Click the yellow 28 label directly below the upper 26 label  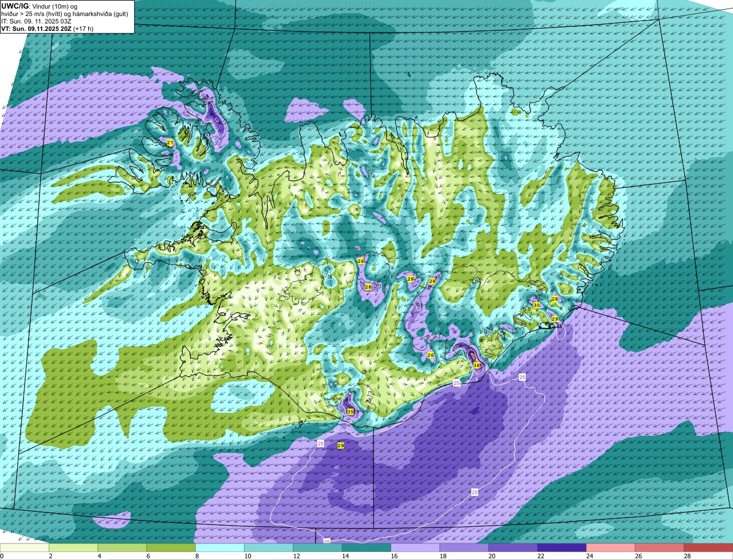[368, 287]
